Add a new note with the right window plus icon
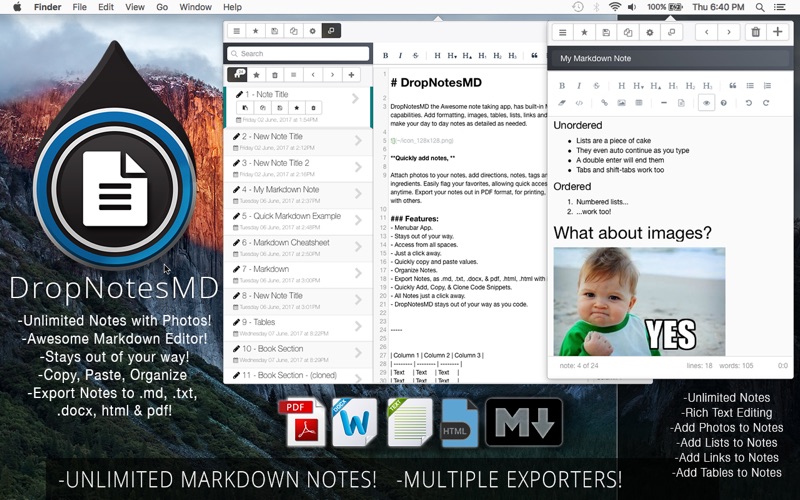 (x=778, y=32)
